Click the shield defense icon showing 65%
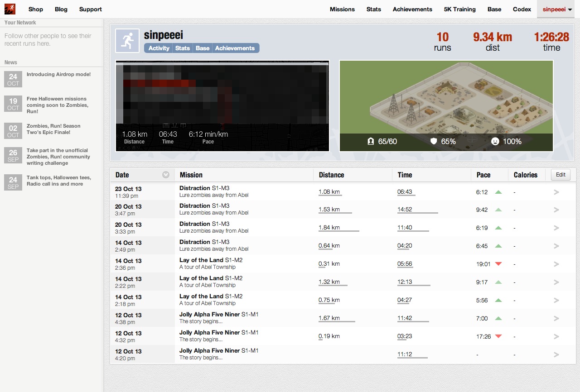Image resolution: width=580 pixels, height=392 pixels. click(434, 142)
